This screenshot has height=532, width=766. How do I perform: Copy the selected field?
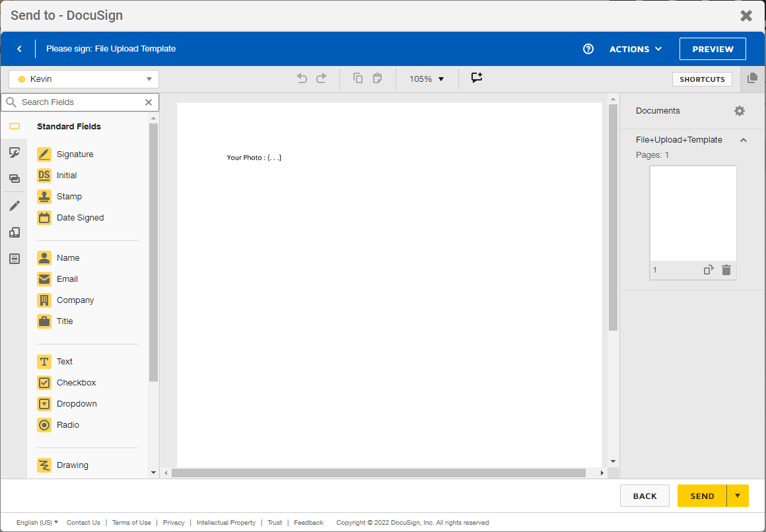(357, 78)
